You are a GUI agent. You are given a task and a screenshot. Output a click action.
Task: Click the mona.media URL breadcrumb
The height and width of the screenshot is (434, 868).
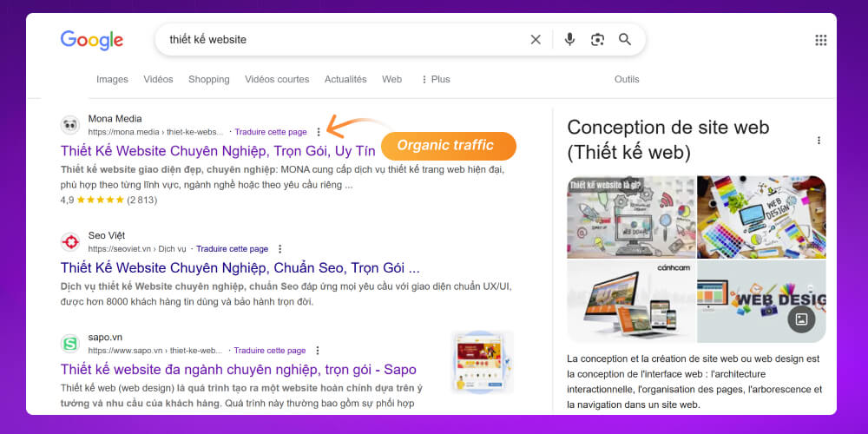(x=155, y=132)
